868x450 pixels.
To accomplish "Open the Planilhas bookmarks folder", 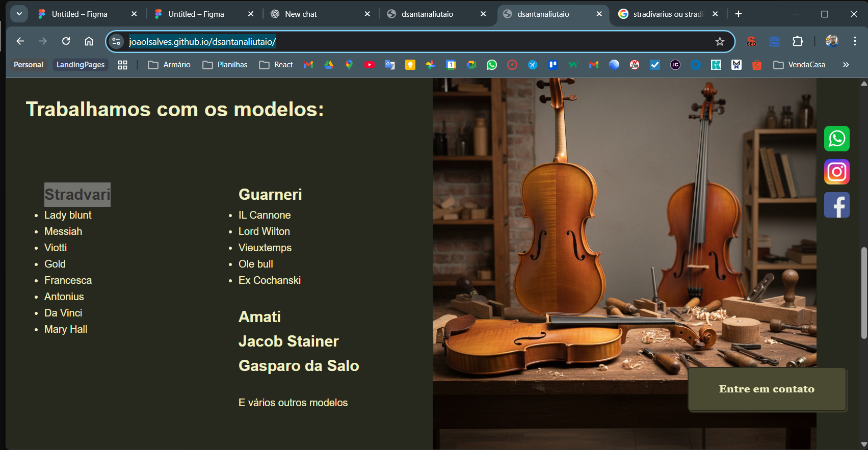I will click(x=225, y=65).
